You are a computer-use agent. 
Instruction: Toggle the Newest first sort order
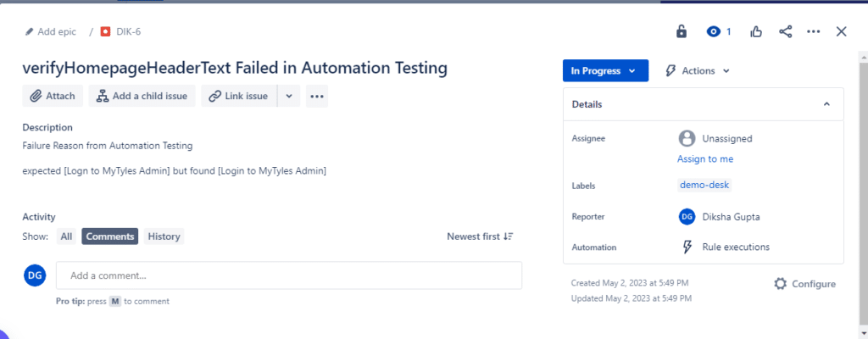(481, 236)
